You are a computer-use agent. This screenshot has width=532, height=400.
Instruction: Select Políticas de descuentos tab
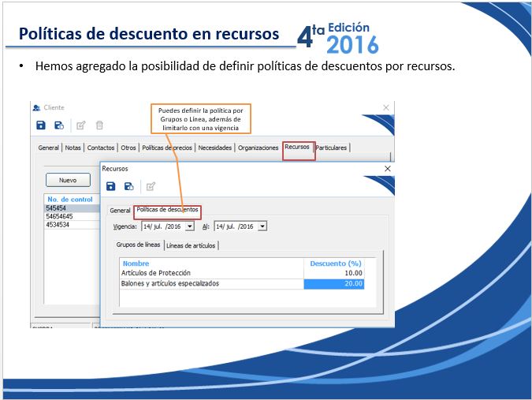pos(167,210)
